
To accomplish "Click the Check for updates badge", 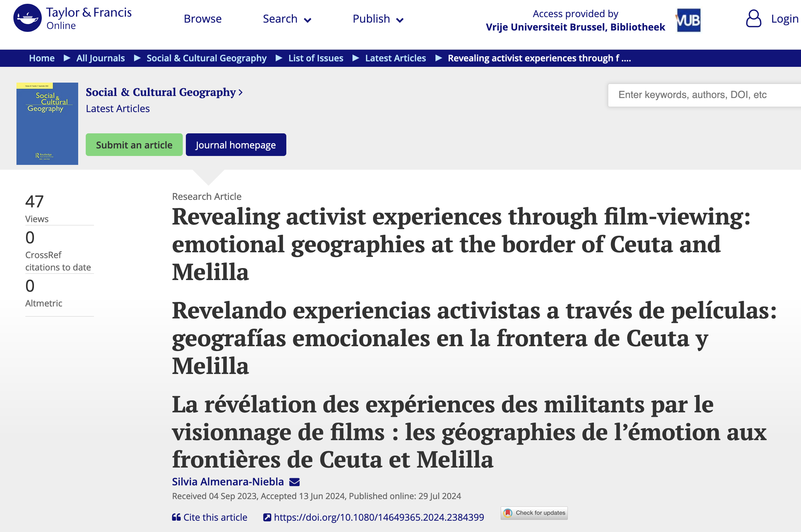I will 534,513.
